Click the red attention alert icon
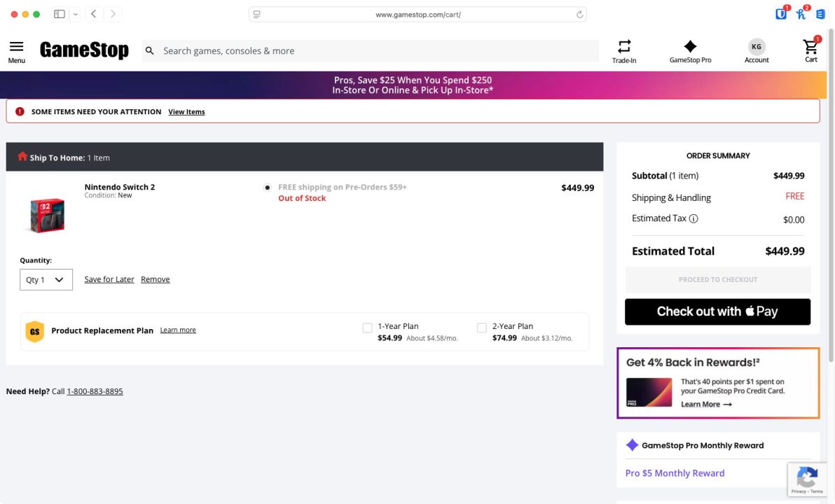 pos(20,111)
